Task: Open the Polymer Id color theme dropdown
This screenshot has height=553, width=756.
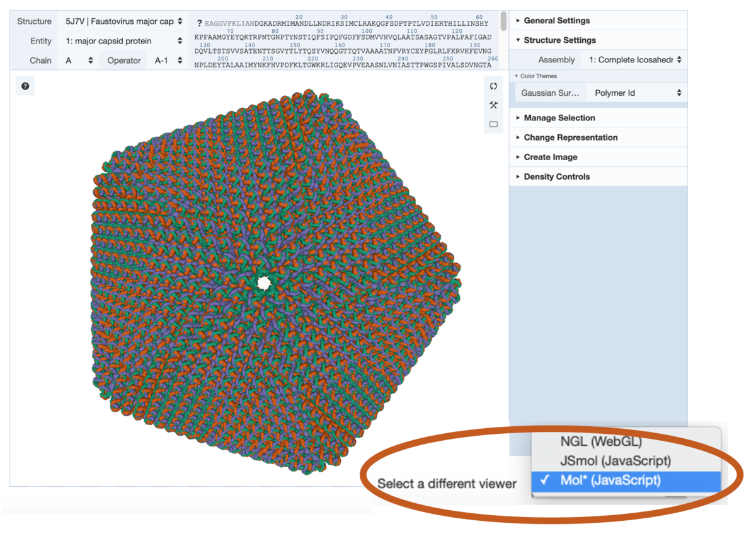Action: click(637, 93)
